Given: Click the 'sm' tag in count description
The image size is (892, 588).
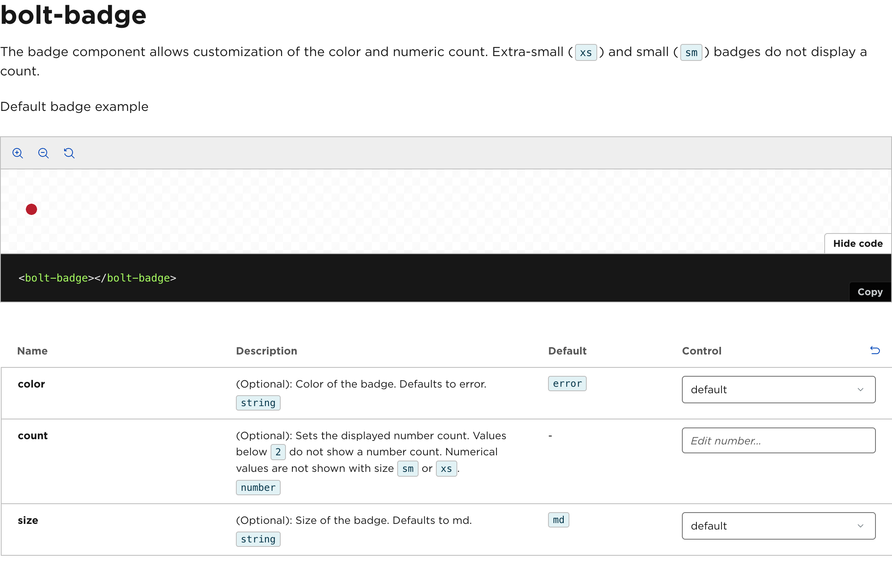Looking at the screenshot, I should click(x=408, y=469).
